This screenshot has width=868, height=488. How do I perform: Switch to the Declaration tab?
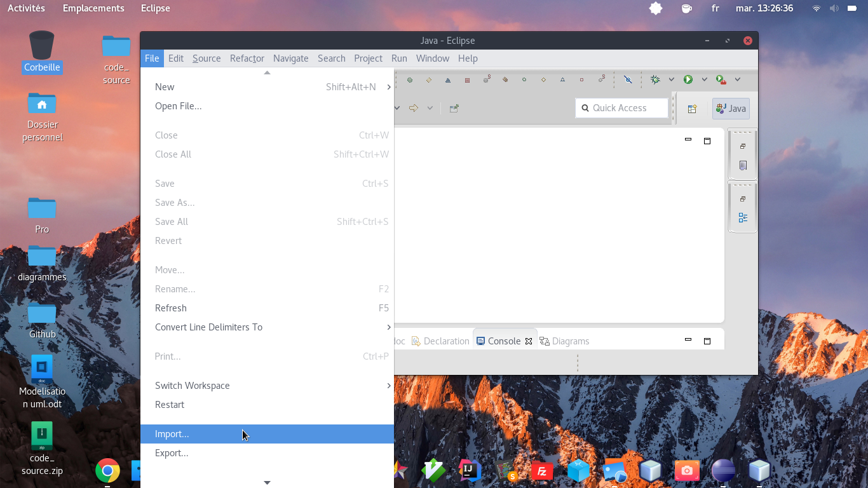click(440, 341)
